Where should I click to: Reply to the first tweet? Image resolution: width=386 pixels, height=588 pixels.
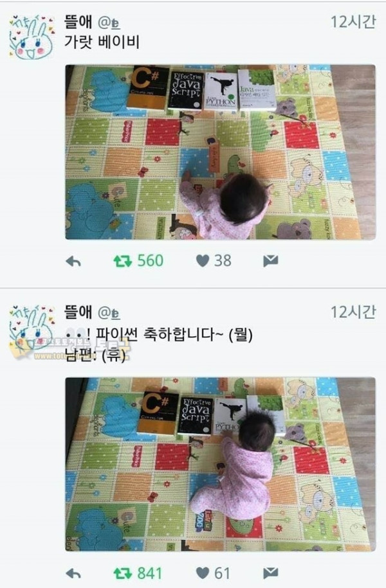click(x=73, y=262)
